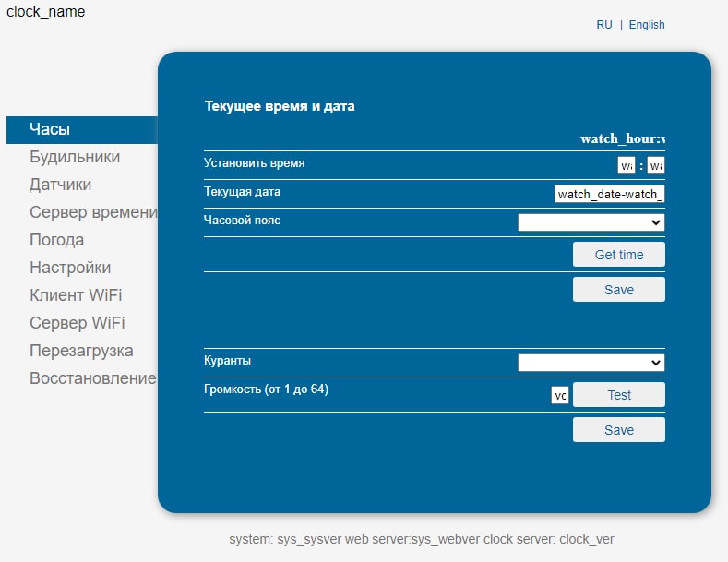Viewport: 728px width, 562px height.
Task: Open the Настройки page
Action: pos(70,268)
